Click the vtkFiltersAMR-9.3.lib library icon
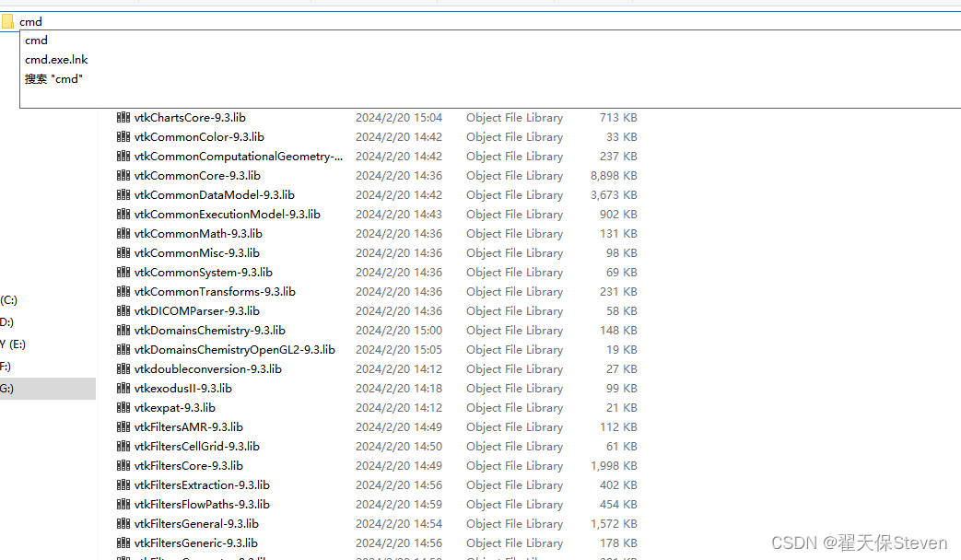Image resolution: width=961 pixels, height=560 pixels. click(123, 426)
